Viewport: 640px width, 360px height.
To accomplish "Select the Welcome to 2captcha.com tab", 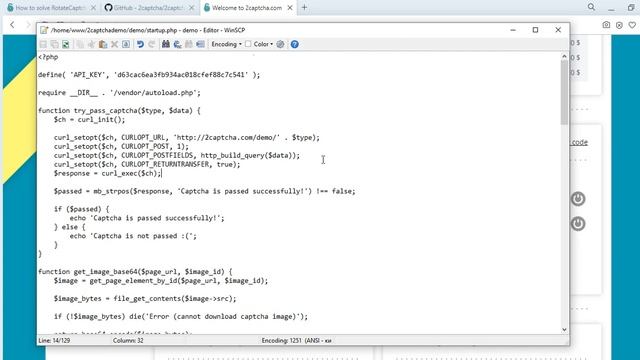I will [247, 8].
